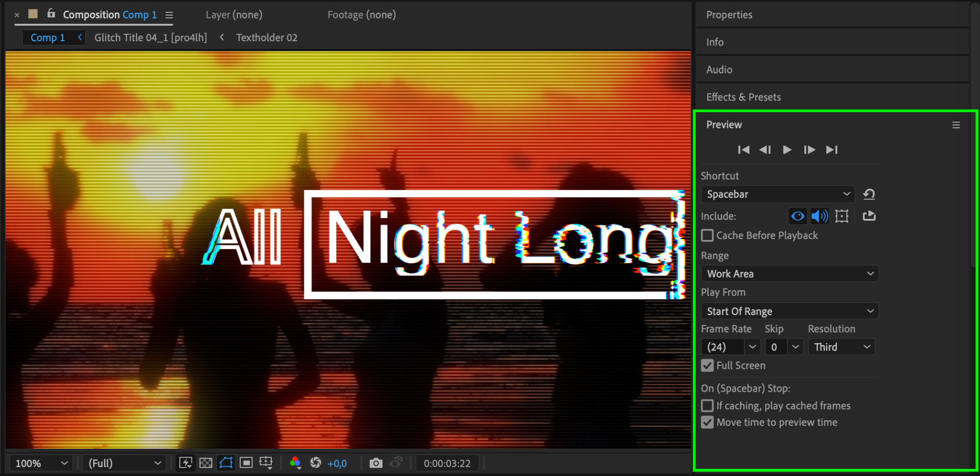
Task: Open grid and guide options
Action: pyautogui.click(x=266, y=463)
